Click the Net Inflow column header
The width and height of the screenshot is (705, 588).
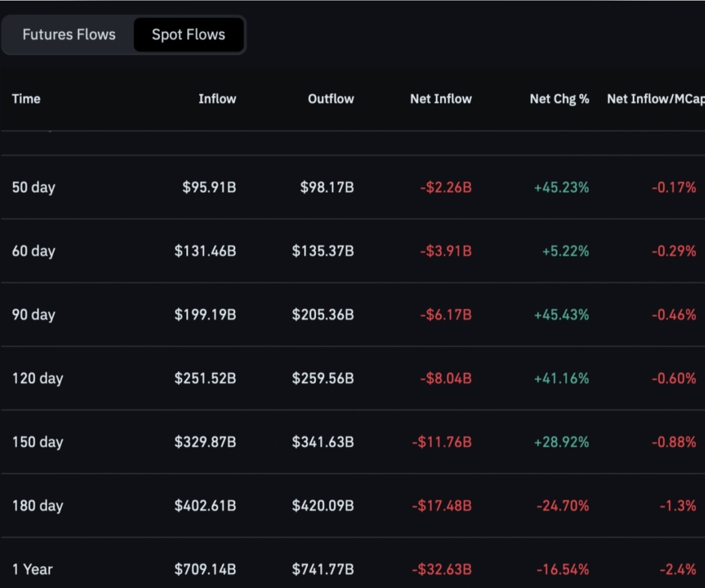(x=440, y=99)
